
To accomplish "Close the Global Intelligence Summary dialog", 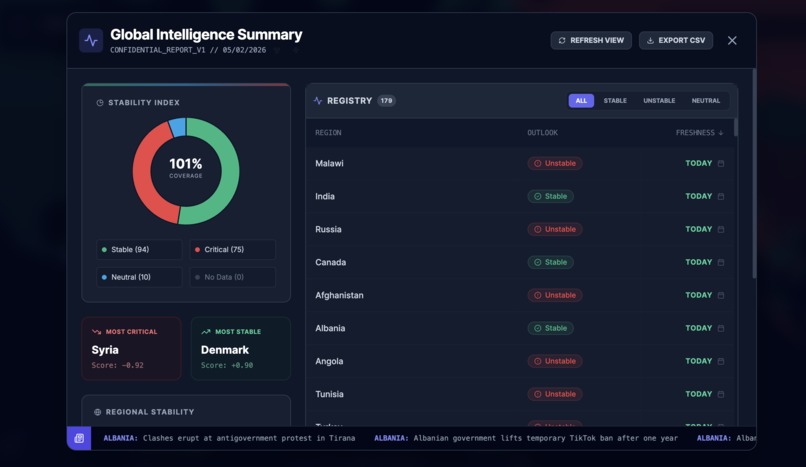I will click(732, 41).
